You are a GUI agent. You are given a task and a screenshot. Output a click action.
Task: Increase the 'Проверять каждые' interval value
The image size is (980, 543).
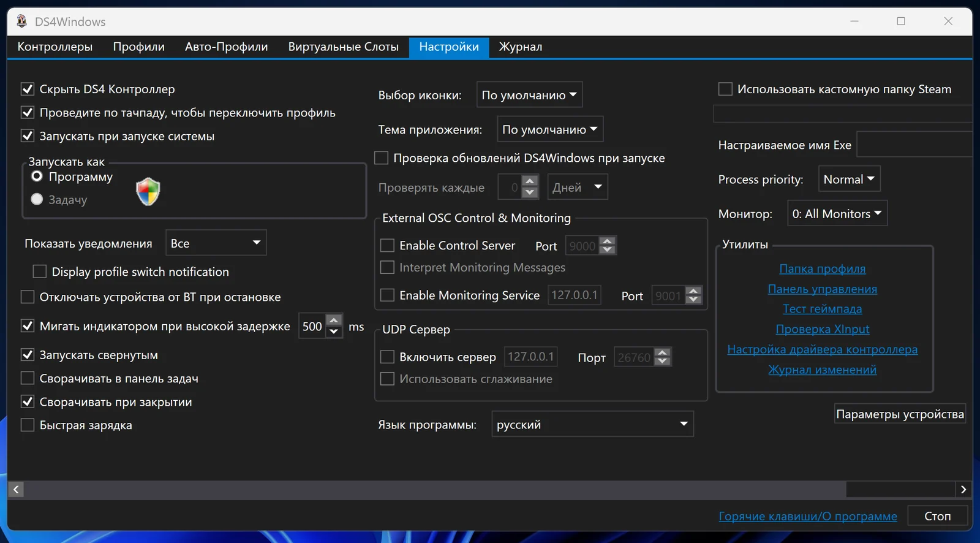(x=530, y=182)
